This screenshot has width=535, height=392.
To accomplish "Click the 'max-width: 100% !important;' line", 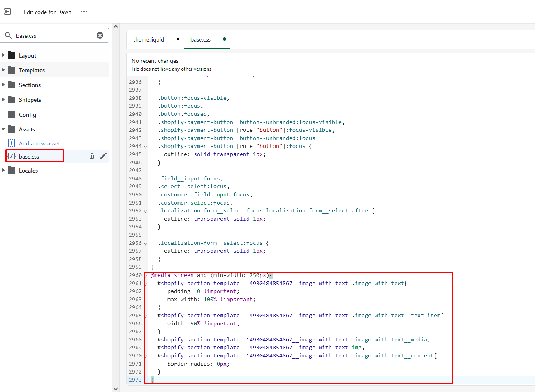I will click(211, 299).
